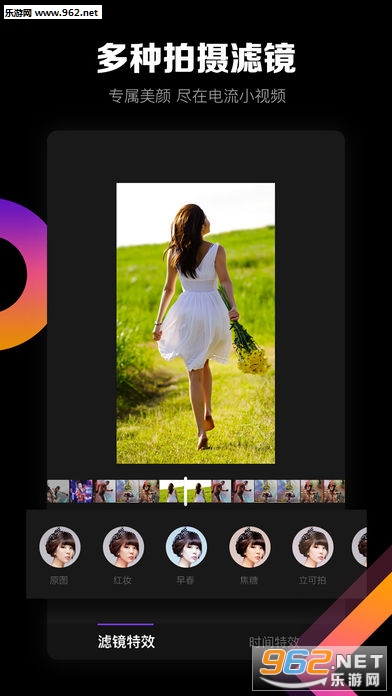Apply the 红妆 filter avatar
This screenshot has width=392, height=696.
tap(123, 547)
